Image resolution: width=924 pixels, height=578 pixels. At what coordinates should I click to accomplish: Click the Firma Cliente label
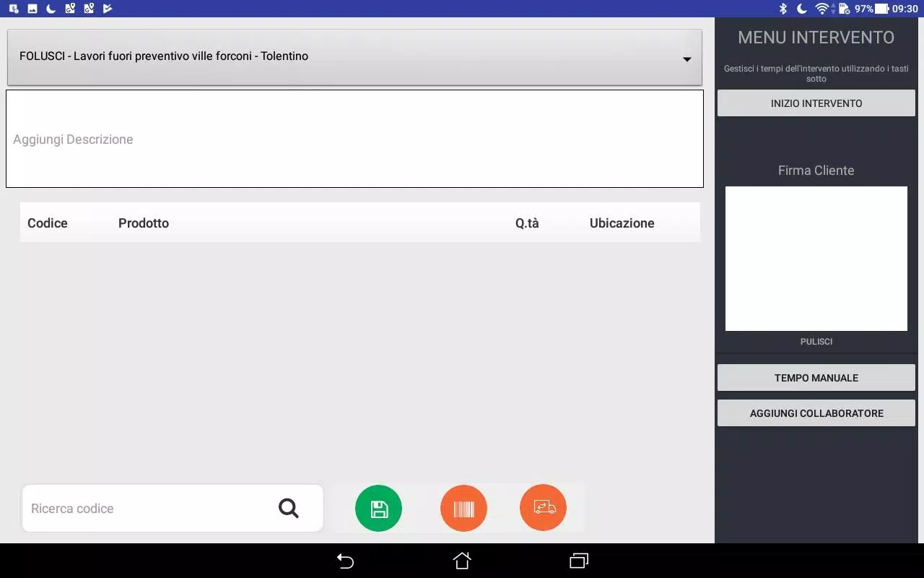pyautogui.click(x=816, y=171)
